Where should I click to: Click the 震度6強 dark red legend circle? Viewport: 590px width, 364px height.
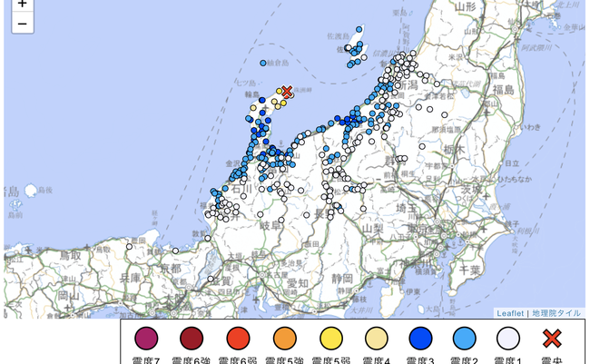click(192, 339)
